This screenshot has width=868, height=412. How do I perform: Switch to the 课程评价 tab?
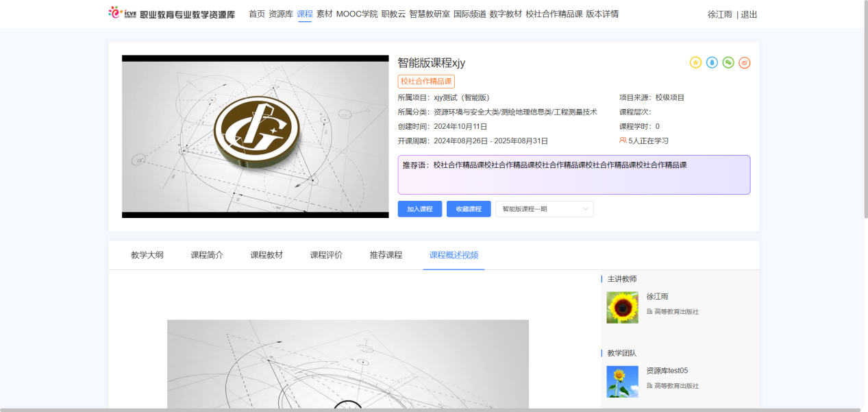pos(326,255)
